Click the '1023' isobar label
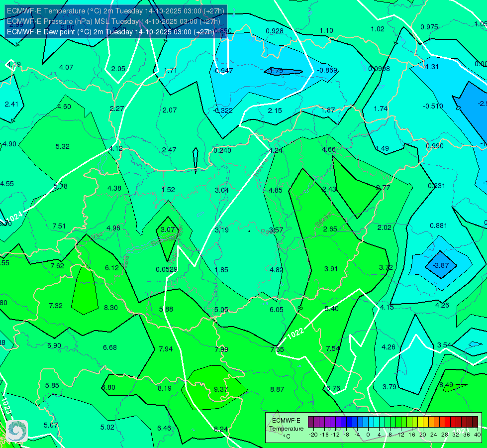Image resolution: width=487 pixels, height=448 pixels. click(7, 406)
